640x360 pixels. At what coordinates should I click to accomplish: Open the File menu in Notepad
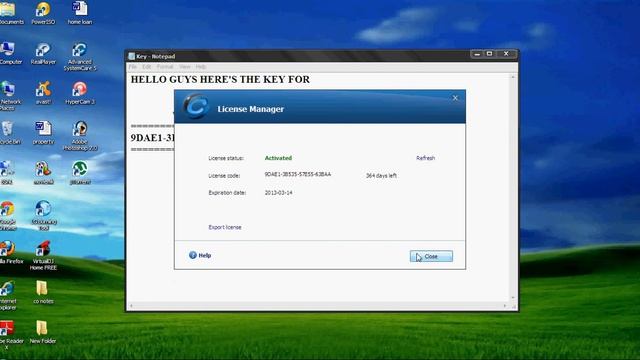pyautogui.click(x=133, y=67)
